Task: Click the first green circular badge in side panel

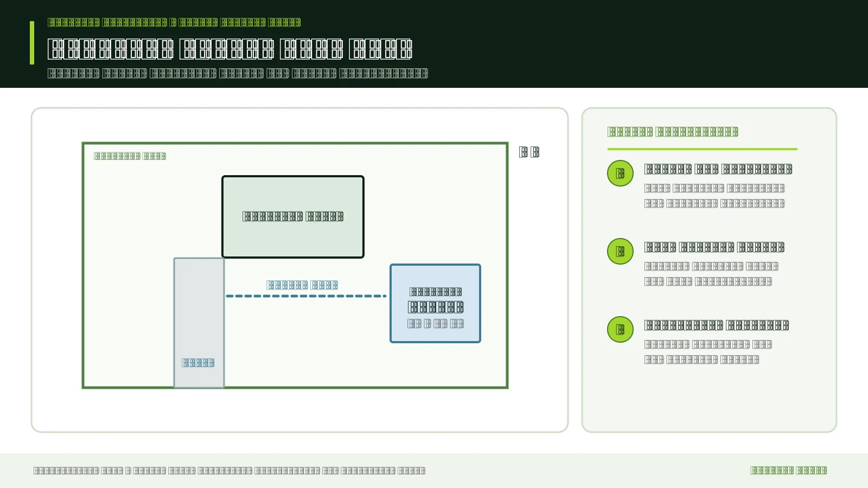Action: [620, 174]
